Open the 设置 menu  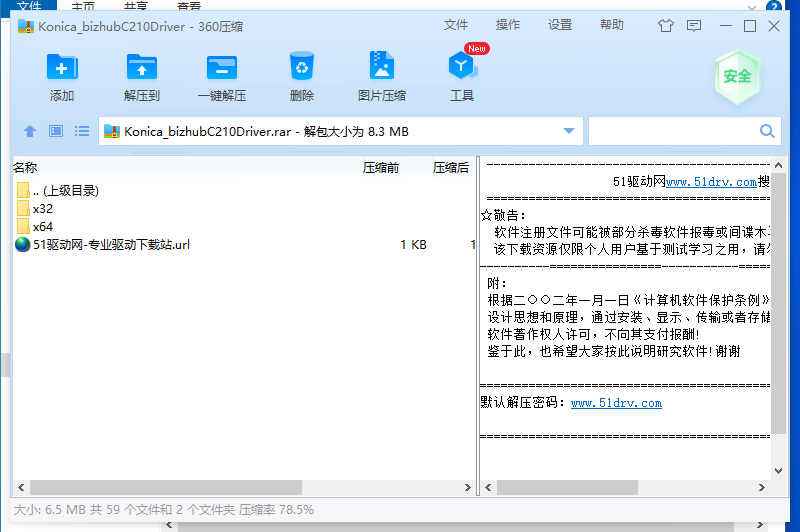(x=560, y=25)
